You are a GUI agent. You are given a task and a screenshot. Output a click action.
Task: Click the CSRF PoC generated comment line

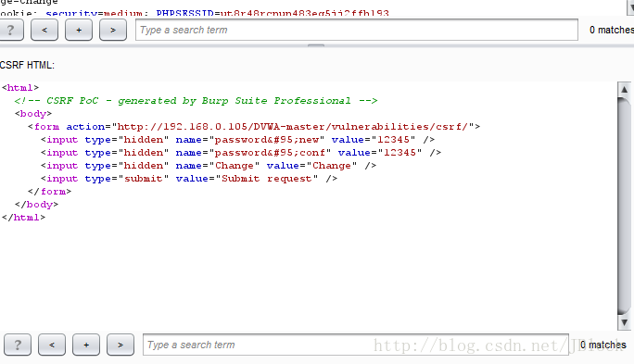click(196, 101)
